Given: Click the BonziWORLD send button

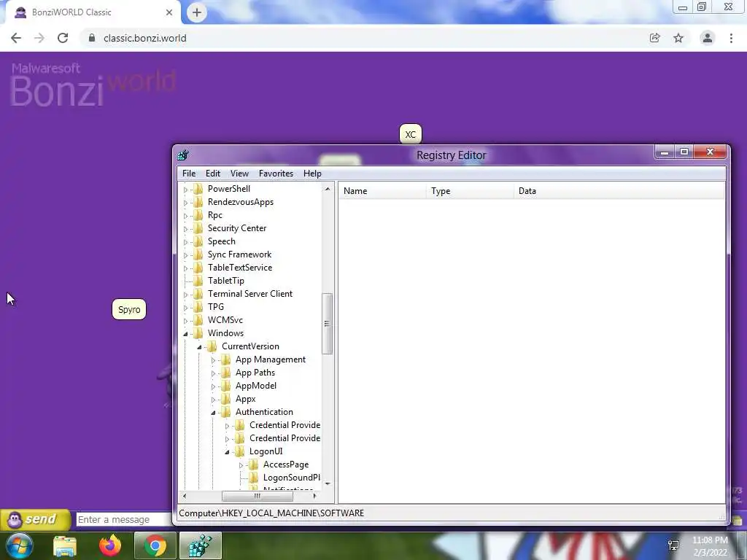Looking at the screenshot, I should point(35,519).
